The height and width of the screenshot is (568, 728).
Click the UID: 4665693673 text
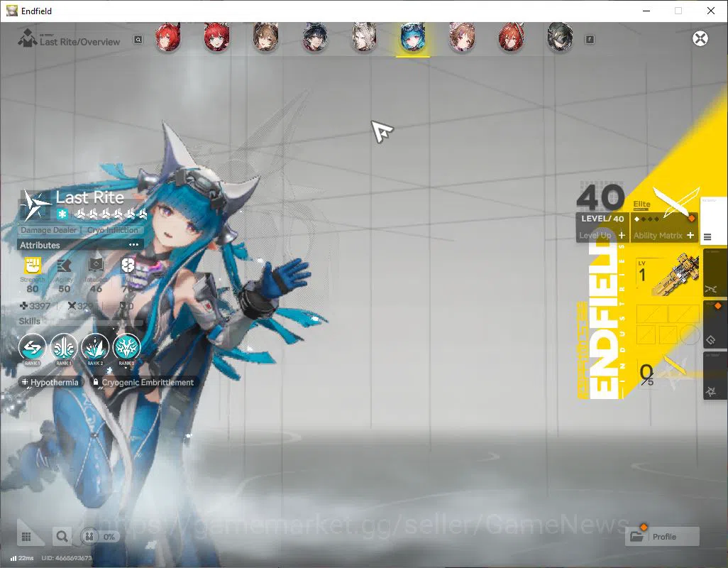(67, 558)
